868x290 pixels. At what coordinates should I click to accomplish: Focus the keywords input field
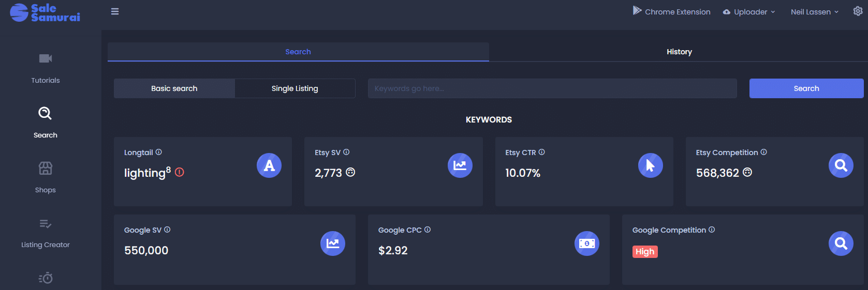(x=552, y=88)
